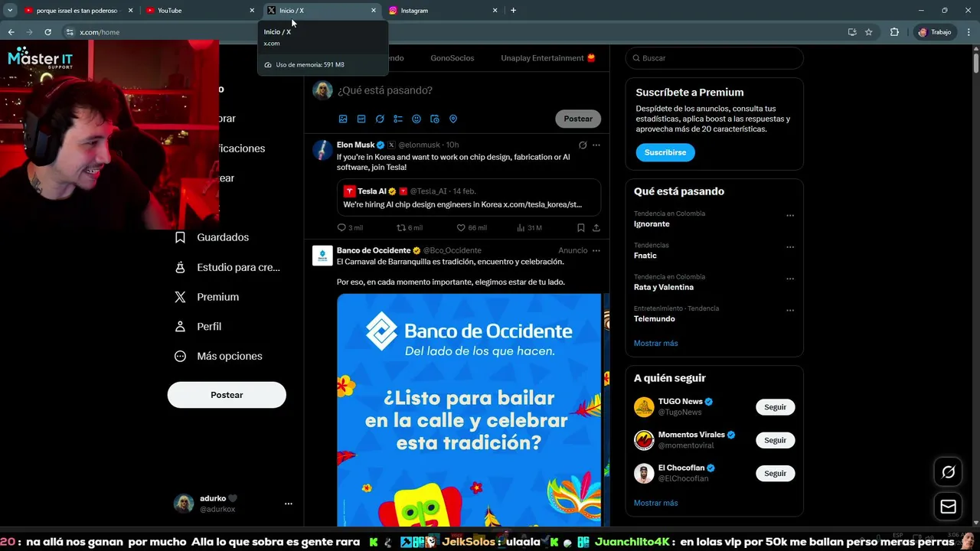This screenshot has width=980, height=551.
Task: Open Elon Musk's profile avatar
Action: (x=322, y=149)
